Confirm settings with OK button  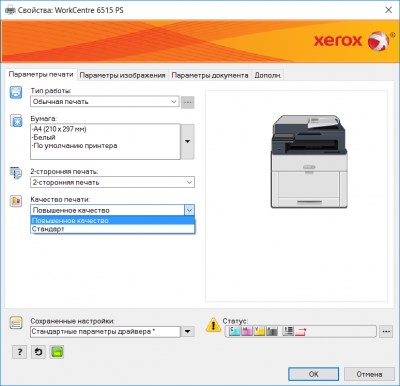313,374
